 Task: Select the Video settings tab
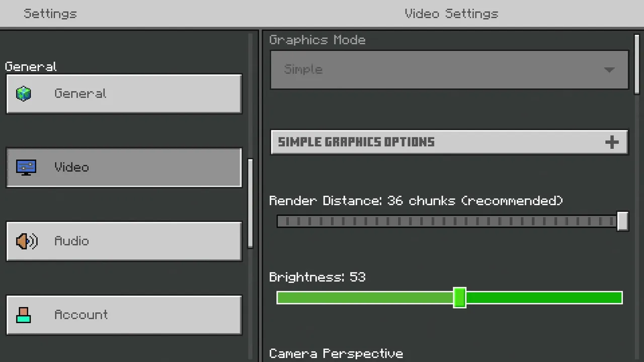pyautogui.click(x=124, y=167)
